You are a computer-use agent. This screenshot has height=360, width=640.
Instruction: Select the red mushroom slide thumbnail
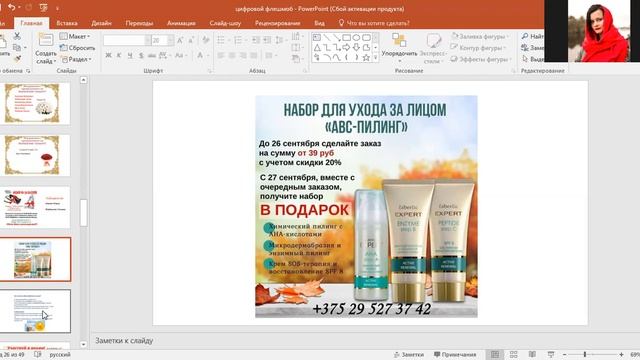35,156
